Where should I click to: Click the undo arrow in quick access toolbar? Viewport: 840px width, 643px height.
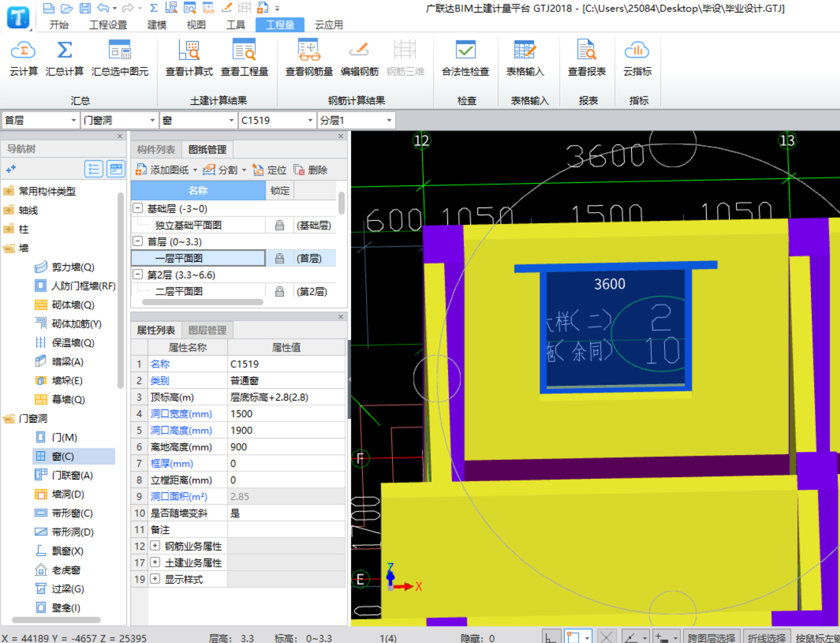[x=104, y=8]
